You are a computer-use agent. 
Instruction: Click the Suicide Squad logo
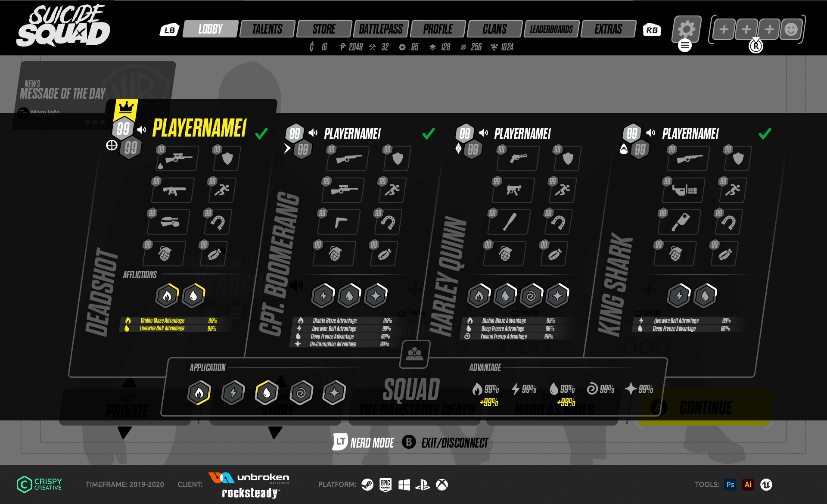click(63, 26)
